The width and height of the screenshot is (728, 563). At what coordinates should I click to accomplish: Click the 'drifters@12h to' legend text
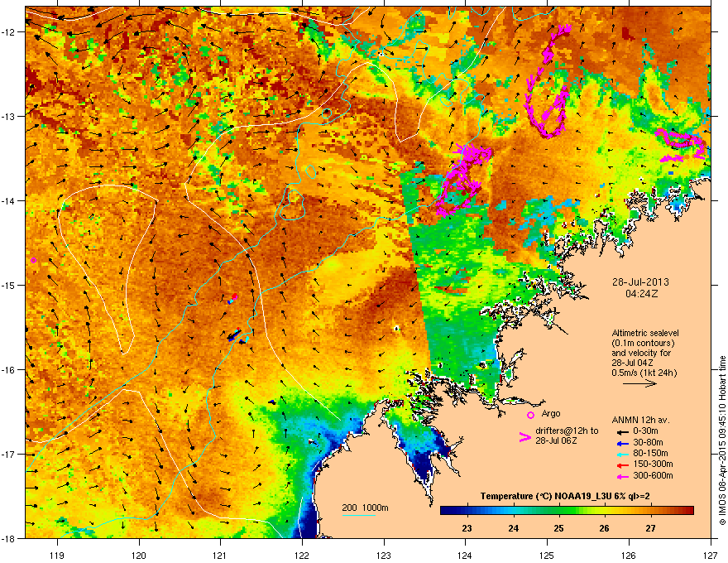567,431
